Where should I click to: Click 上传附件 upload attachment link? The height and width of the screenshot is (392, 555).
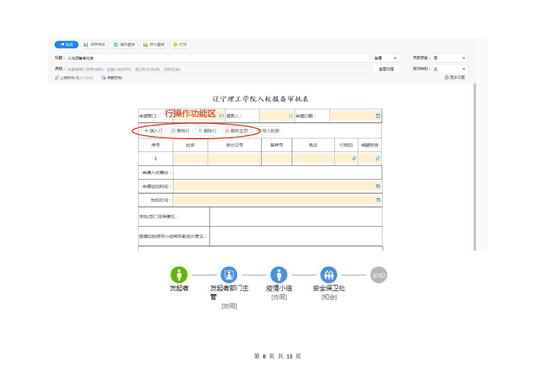74,78
